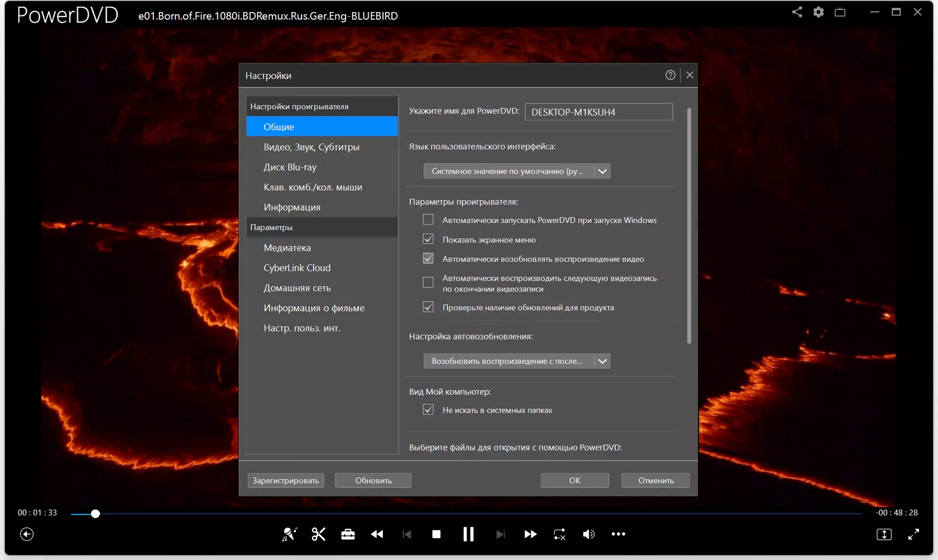Viewport: 938px width, 560px height.
Task: Open the scissors clip tool
Action: [x=319, y=534]
